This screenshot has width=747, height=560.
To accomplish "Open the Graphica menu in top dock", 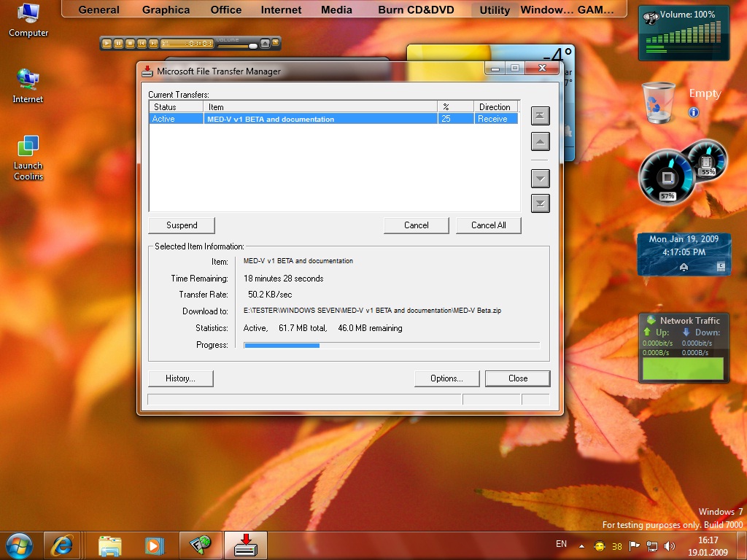I will tap(166, 9).
